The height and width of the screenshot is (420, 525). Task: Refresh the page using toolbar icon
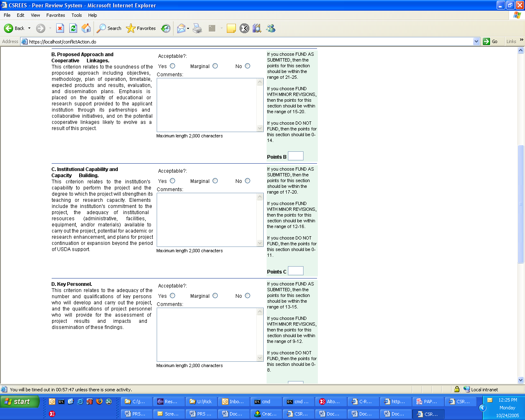point(73,28)
